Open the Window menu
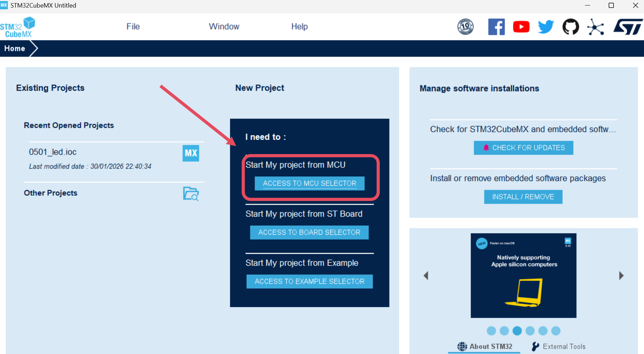644x354 pixels. (224, 26)
